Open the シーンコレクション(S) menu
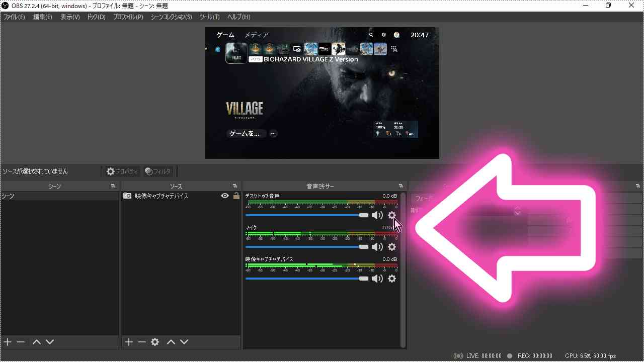The image size is (644, 362). pyautogui.click(x=171, y=17)
